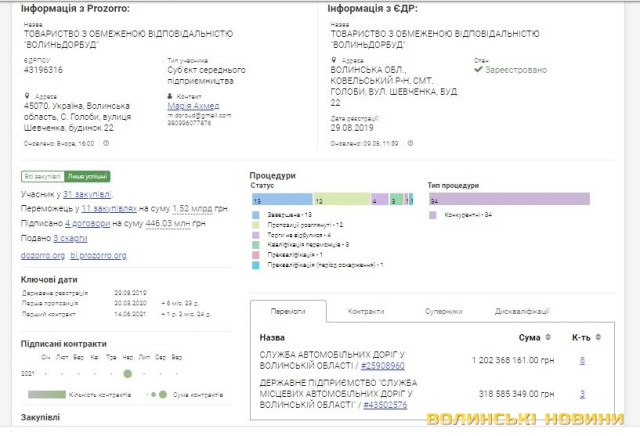Click the person icon beside Контакт

point(171,96)
